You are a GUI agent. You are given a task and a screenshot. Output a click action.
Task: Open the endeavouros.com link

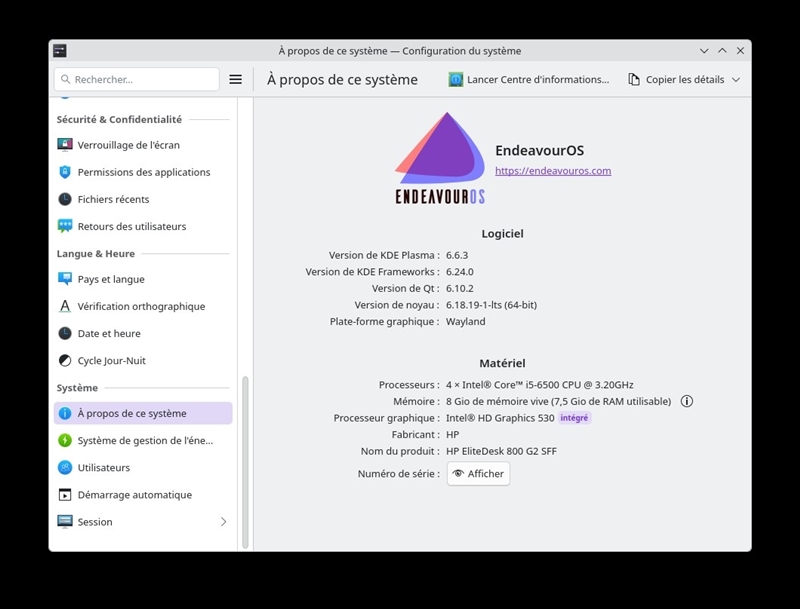[x=555, y=171]
